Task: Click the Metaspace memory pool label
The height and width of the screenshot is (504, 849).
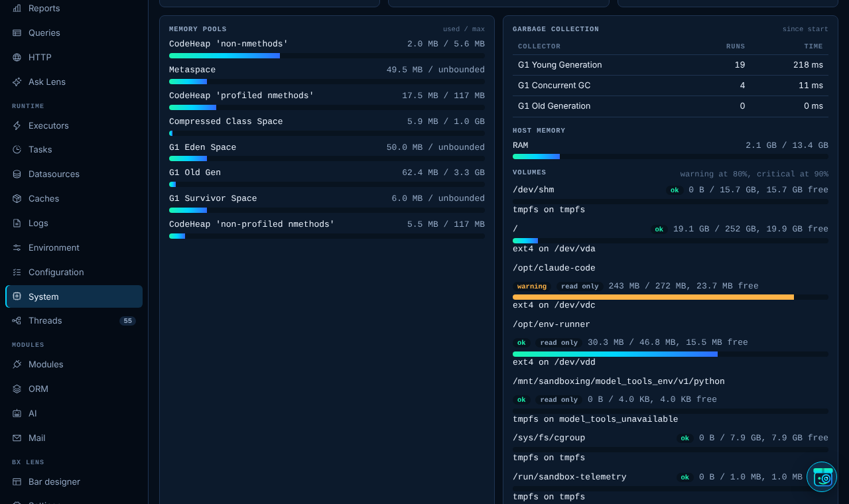Action: tap(192, 70)
